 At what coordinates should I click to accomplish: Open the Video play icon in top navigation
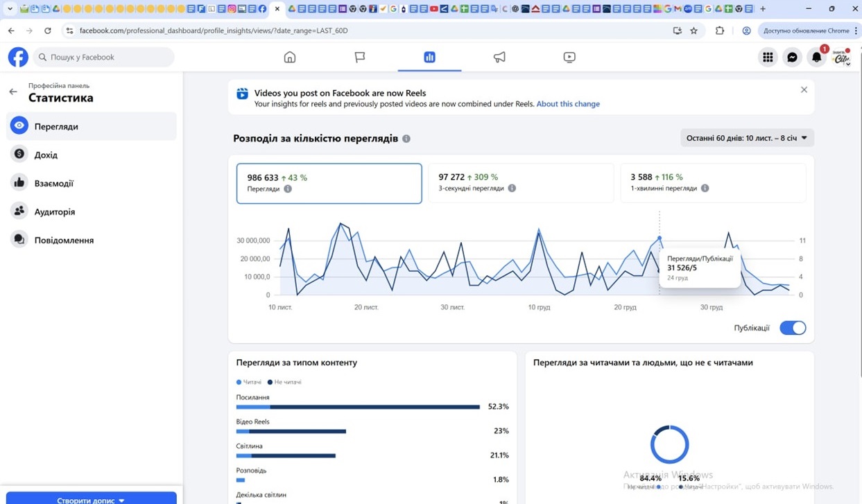tap(569, 57)
